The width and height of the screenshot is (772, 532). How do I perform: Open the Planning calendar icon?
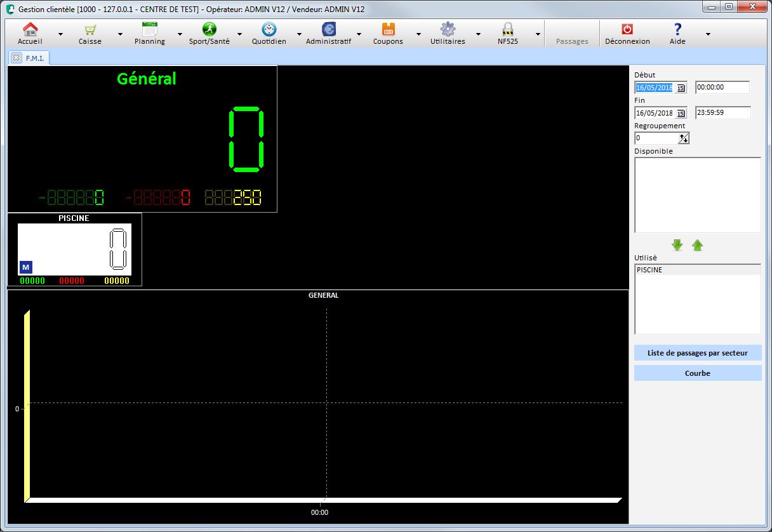(150, 30)
